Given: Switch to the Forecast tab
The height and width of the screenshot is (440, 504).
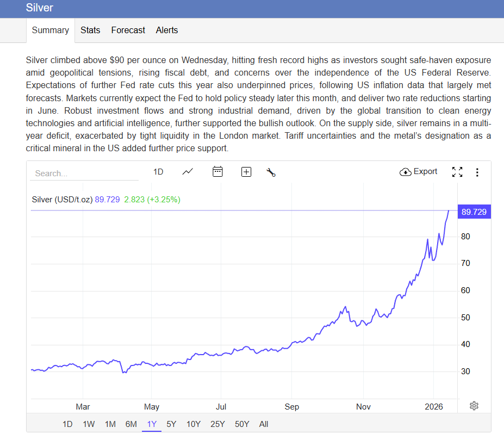Looking at the screenshot, I should point(128,30).
